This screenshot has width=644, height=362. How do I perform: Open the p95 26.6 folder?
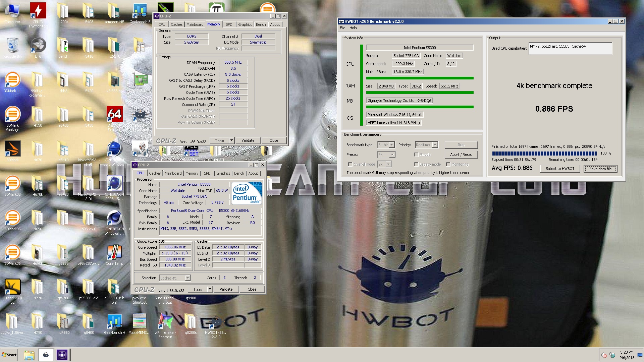[89, 220]
